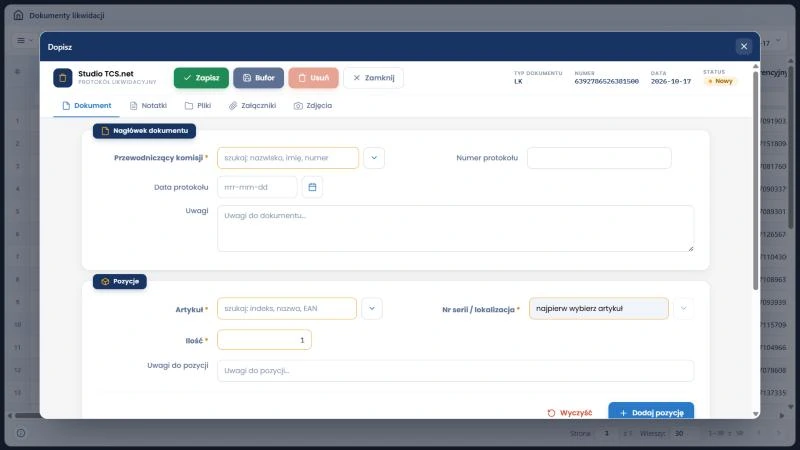Click the Dokumenty likwidacji page title
Viewport: 800px width, 450px height.
tap(67, 15)
